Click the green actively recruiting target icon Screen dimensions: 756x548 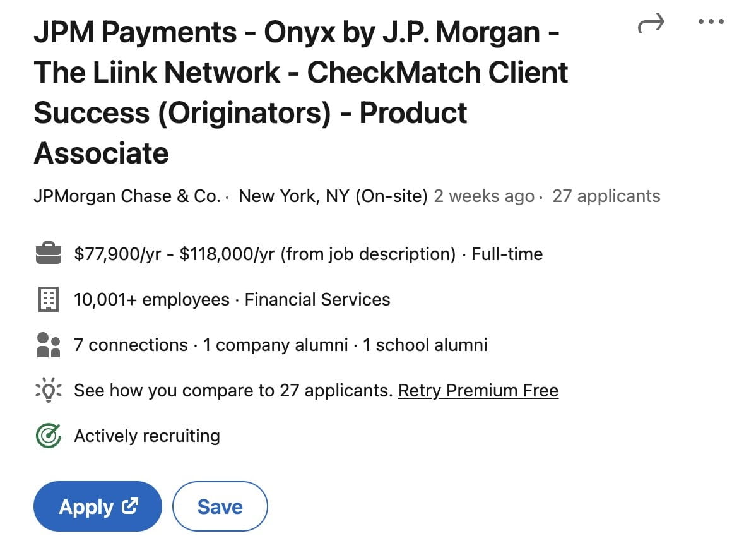coord(49,436)
